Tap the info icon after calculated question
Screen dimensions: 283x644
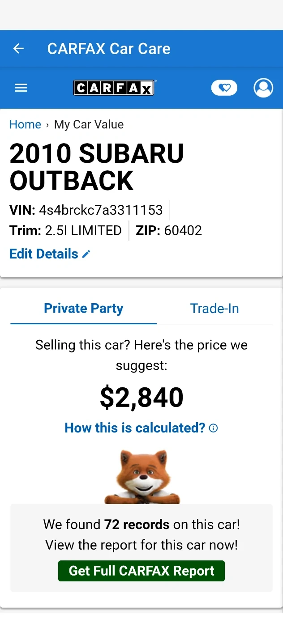214,428
